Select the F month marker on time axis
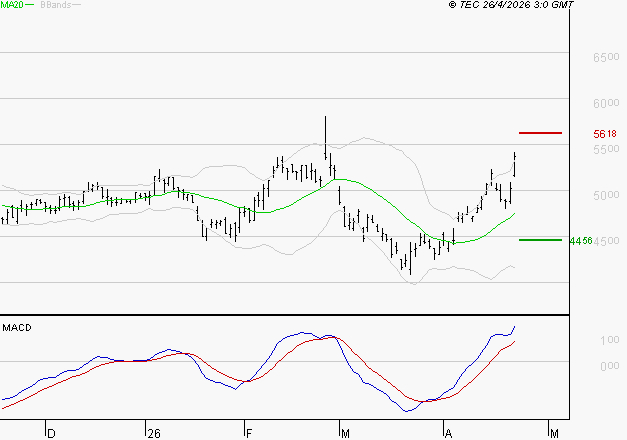627x440 pixels. click(248, 433)
